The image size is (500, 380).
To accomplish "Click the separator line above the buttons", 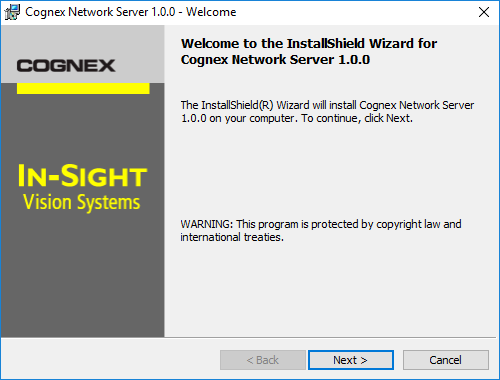I will [x=248, y=338].
